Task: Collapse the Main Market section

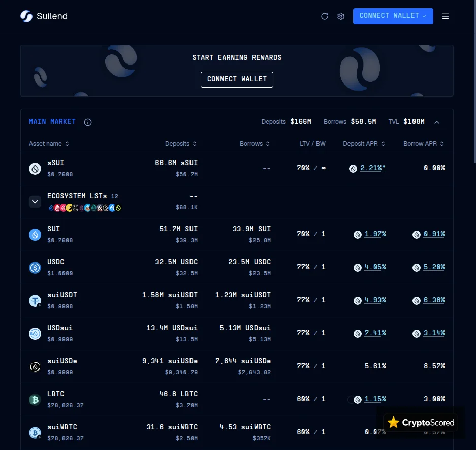Action: [437, 122]
